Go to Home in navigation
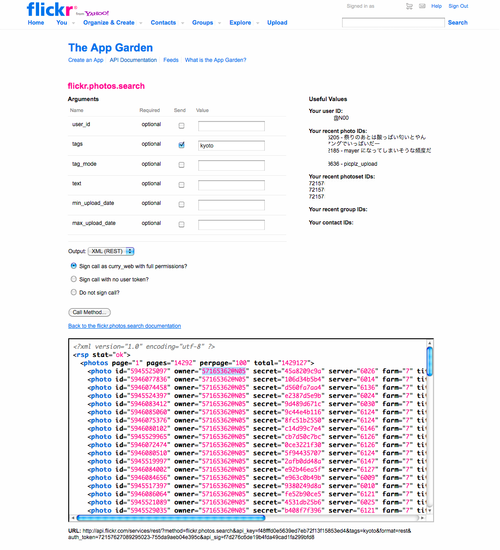Image resolution: width=500 pixels, height=550 pixels. [x=36, y=22]
